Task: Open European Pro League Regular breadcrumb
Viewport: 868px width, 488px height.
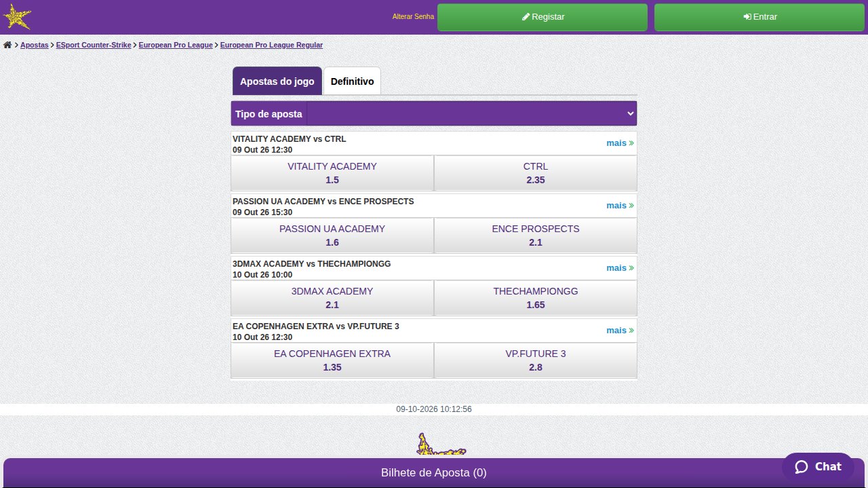Action: 271,45
